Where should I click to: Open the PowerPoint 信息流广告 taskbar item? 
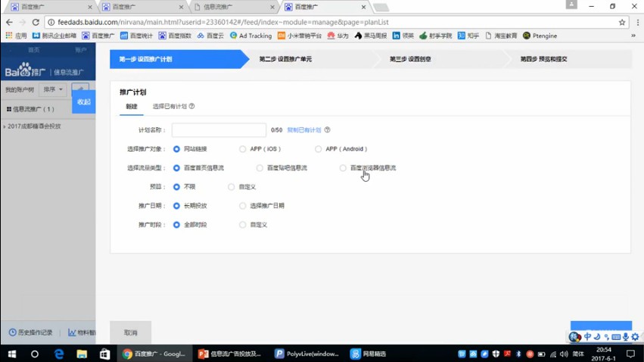tap(230, 354)
